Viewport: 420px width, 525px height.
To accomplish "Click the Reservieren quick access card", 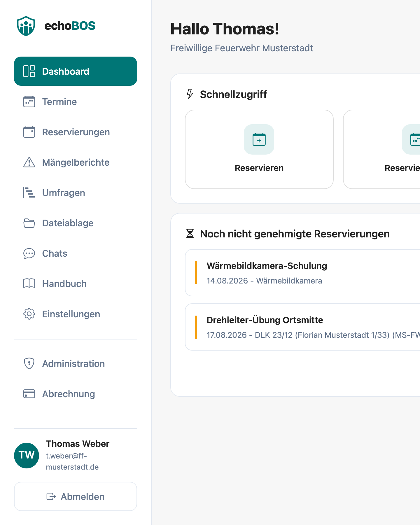I will coord(259,149).
